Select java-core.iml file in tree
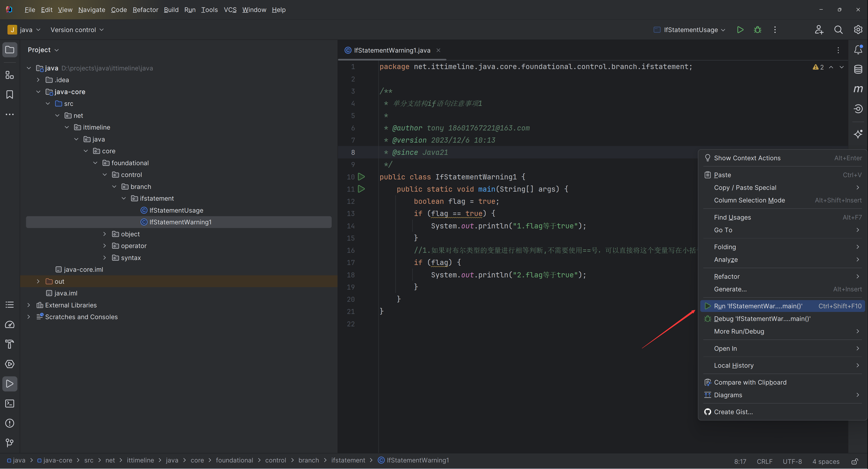 (83, 269)
